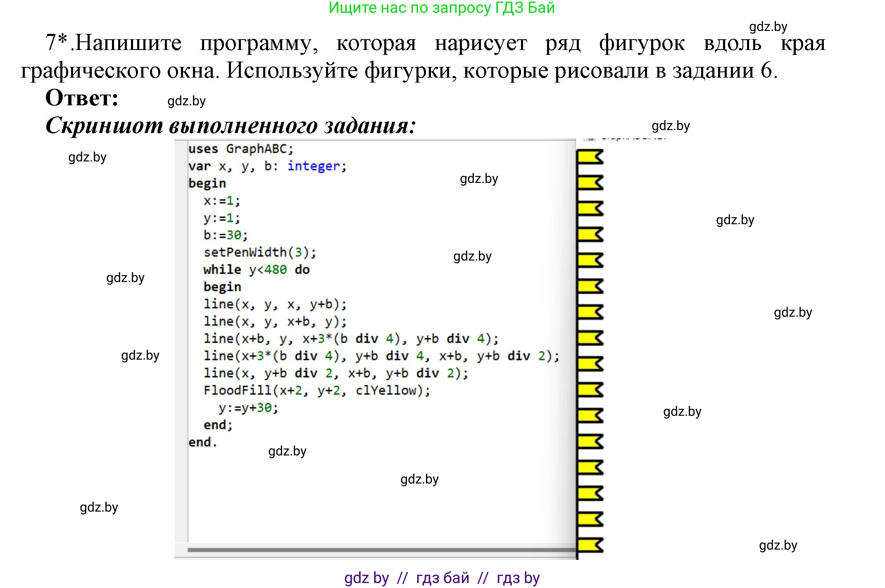Click the topmost yellow flag figure
Viewport: 885px width, 588px height.
tap(590, 157)
